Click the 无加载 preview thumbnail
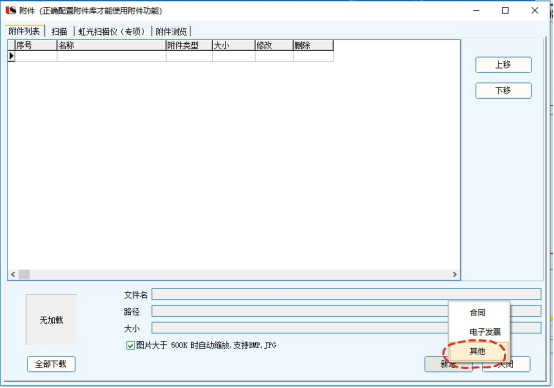Screen dimensions: 554x388 click(x=51, y=320)
